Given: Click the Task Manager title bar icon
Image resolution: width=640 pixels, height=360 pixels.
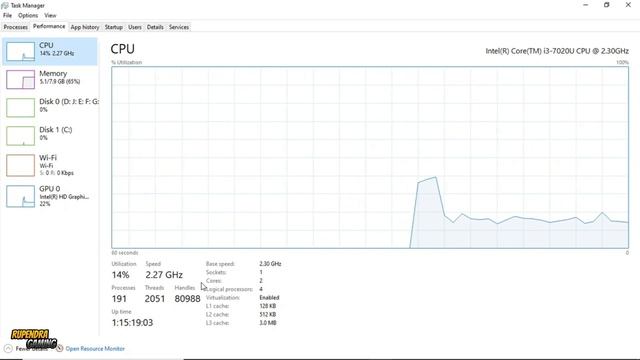Looking at the screenshot, I should [5, 5].
